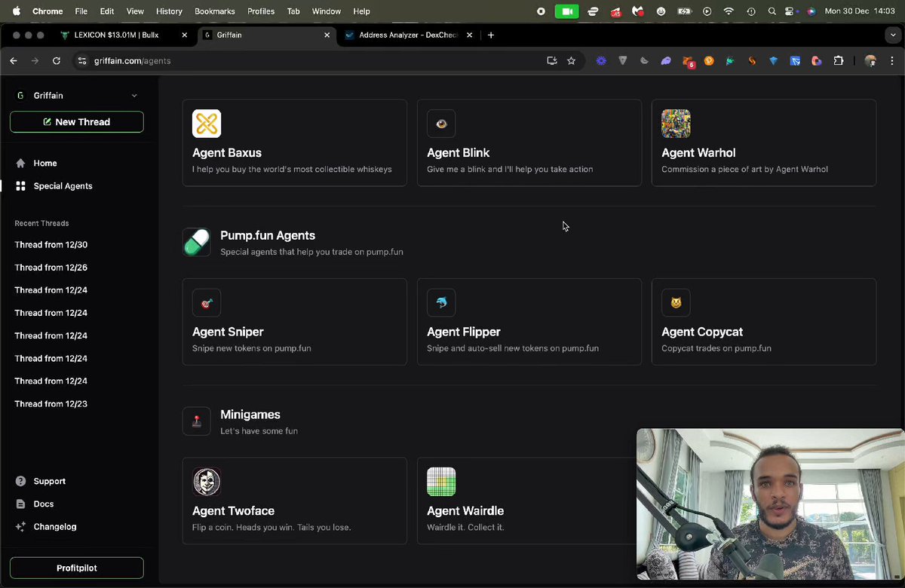The width and height of the screenshot is (905, 588).
Task: Open the Agent Wairdle grid icon
Action: click(x=441, y=482)
